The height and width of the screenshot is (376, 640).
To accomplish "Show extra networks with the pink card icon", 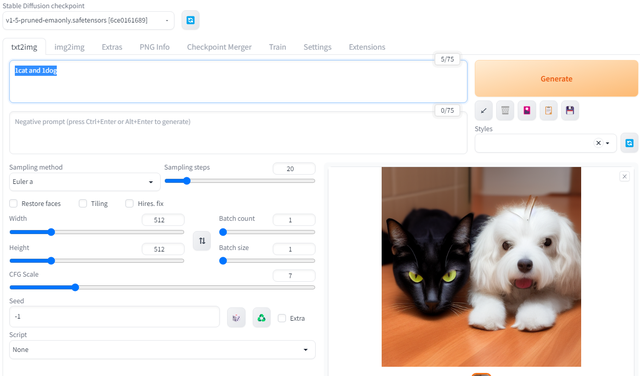I will pos(527,110).
